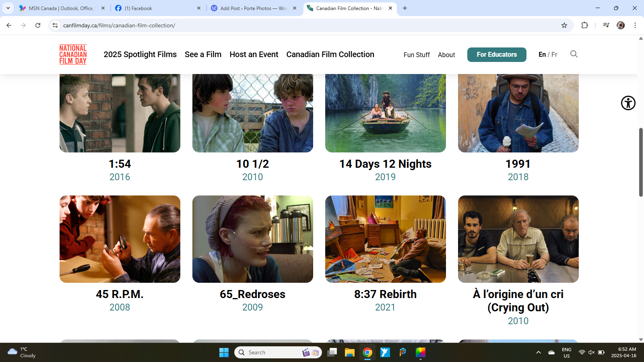Viewport: 644px width, 362px height.
Task: Open File Explorer from taskbar
Action: click(x=349, y=353)
